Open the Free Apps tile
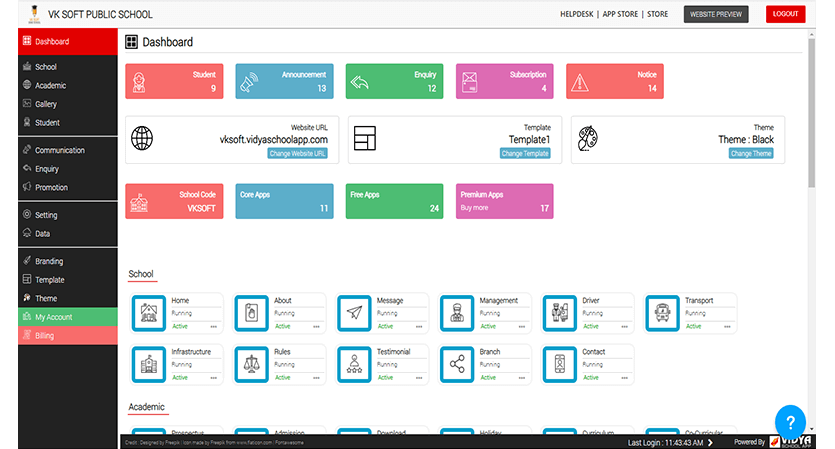 coord(395,201)
